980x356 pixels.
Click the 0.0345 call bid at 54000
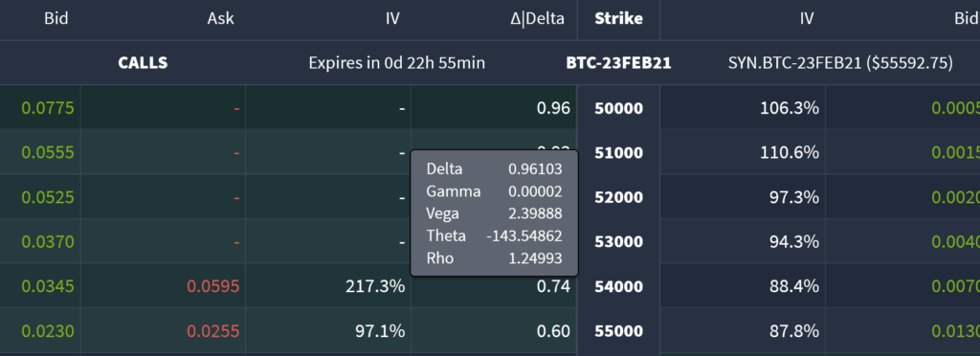[x=48, y=287]
